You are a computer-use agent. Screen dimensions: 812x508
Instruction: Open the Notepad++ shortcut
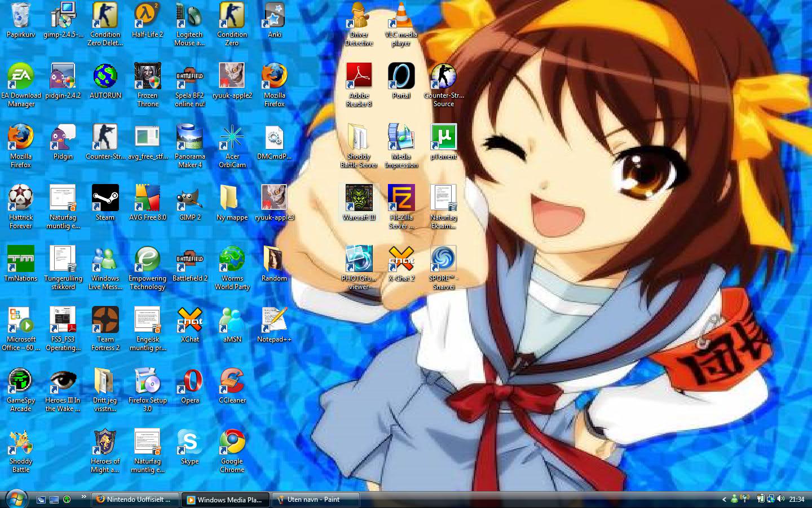coord(274,321)
